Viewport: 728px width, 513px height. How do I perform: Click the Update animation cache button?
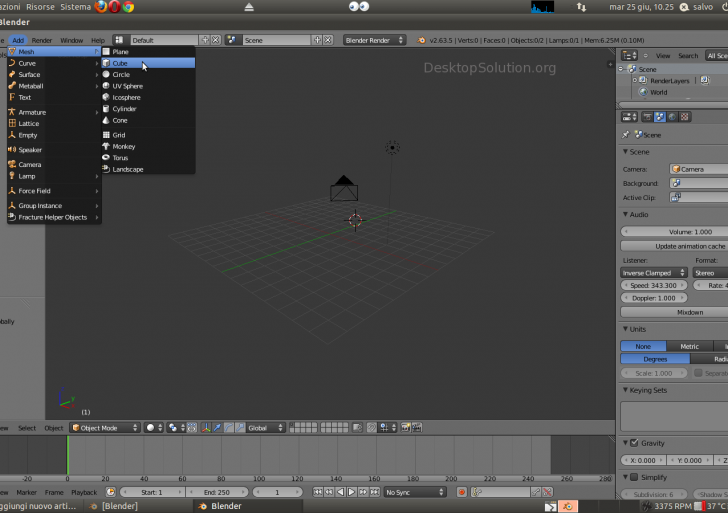pos(676,246)
